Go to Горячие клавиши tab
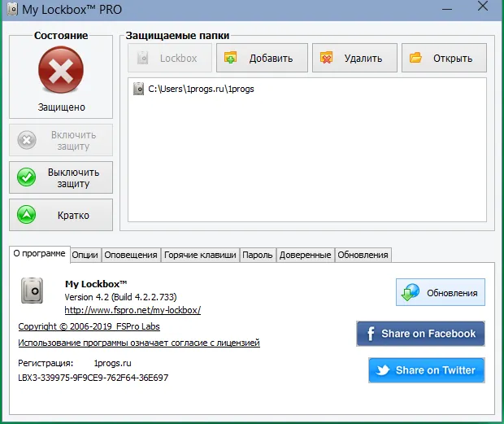The image size is (504, 424). pos(200,255)
